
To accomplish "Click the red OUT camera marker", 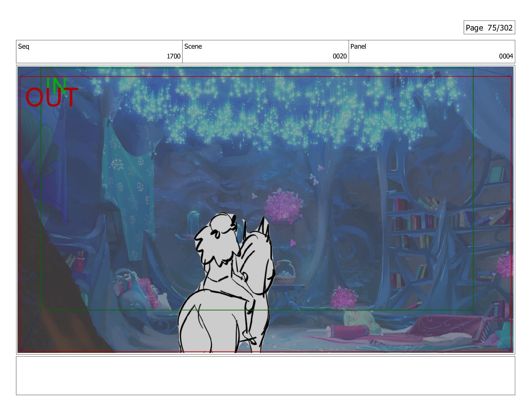I will pos(52,97).
